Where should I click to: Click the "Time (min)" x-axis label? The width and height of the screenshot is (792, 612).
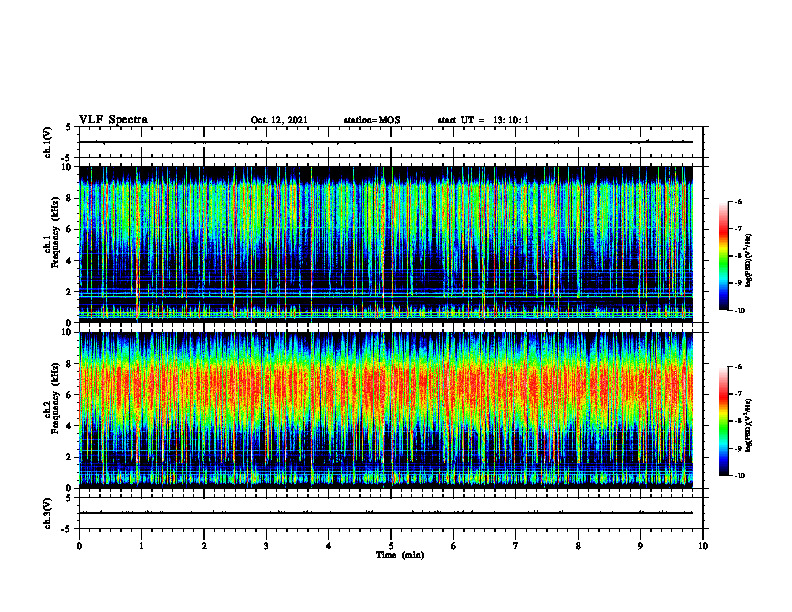400,555
